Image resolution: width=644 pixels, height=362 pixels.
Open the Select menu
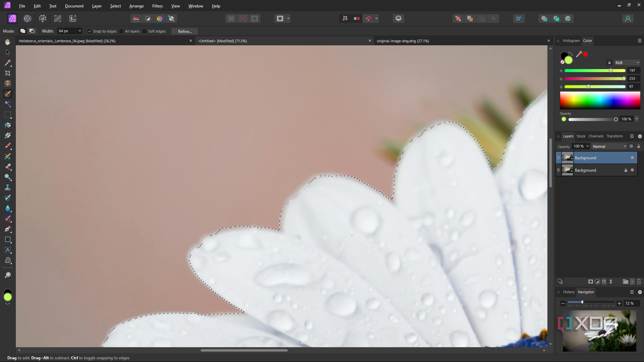(x=115, y=6)
